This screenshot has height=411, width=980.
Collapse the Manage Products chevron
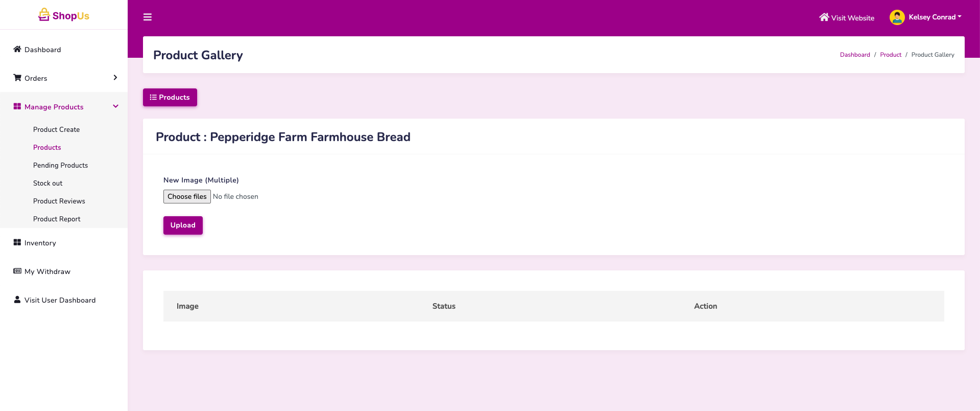(115, 106)
